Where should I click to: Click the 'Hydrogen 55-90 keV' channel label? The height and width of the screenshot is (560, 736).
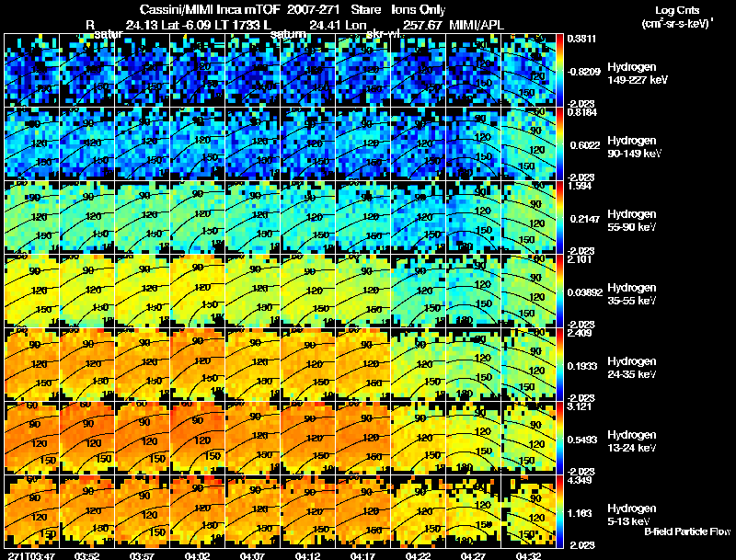click(x=632, y=221)
